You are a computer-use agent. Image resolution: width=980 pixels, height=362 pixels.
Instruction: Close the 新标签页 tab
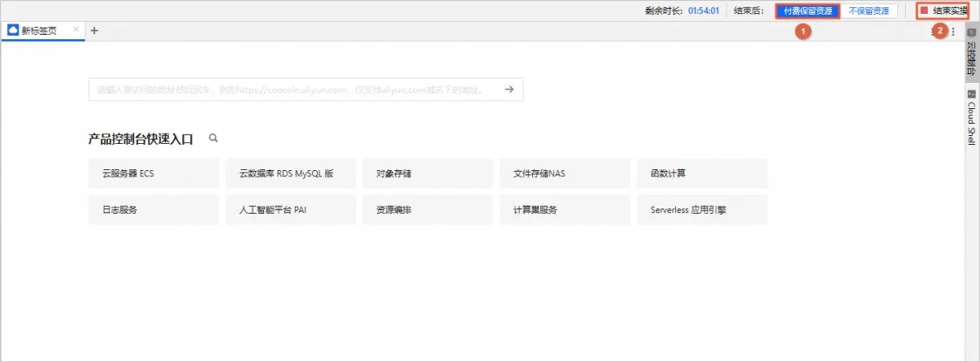click(76, 30)
